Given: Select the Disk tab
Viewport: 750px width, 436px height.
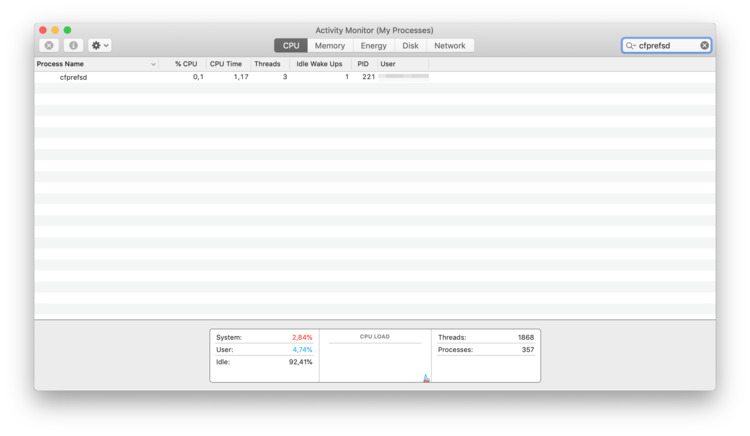Looking at the screenshot, I should 410,46.
